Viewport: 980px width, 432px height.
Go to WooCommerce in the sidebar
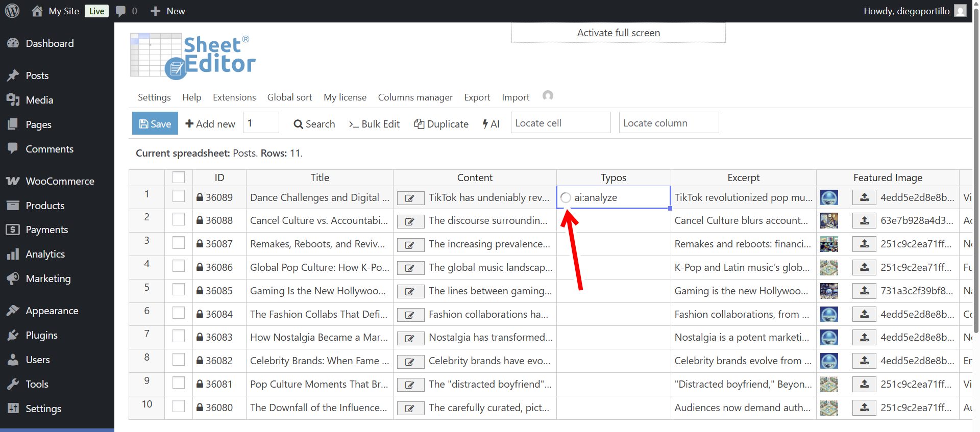coord(60,181)
